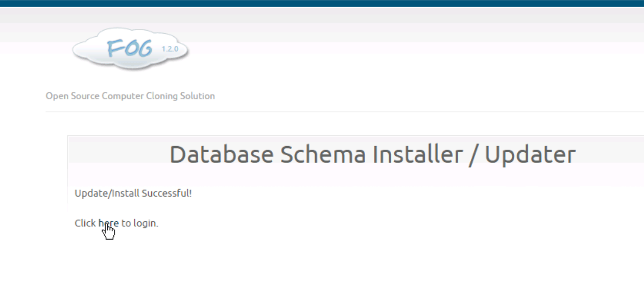Screen dimensions: 644x283
Task: Click the dark blue top bar
Action: pos(322,3)
